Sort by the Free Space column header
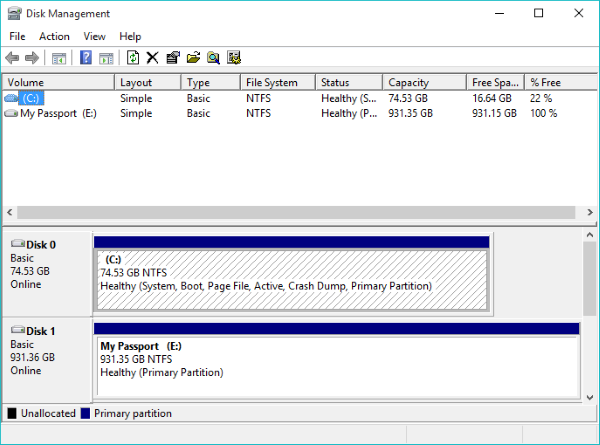 [495, 82]
